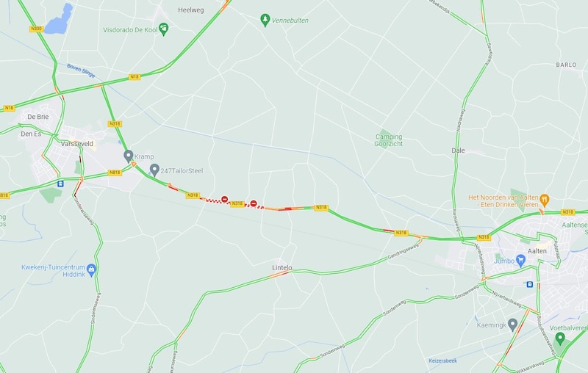This screenshot has width=588, height=373.
Task: Select the Varsseveld town label
Action: pos(77,144)
